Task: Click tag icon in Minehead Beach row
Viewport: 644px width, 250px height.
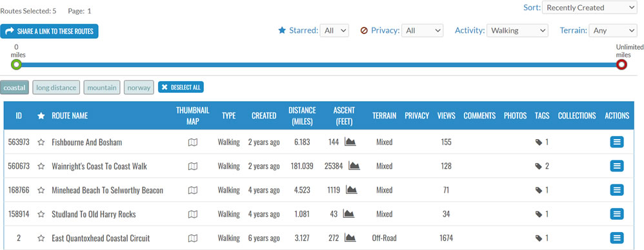Action: click(538, 190)
